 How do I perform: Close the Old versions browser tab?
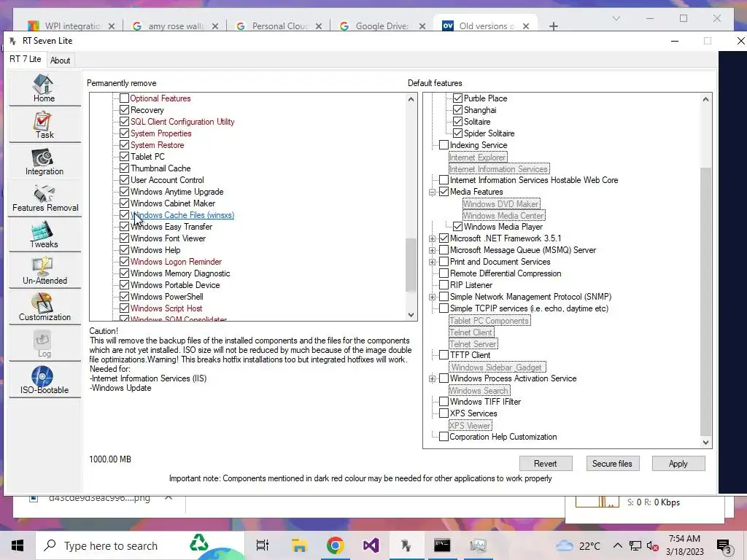tap(526, 26)
